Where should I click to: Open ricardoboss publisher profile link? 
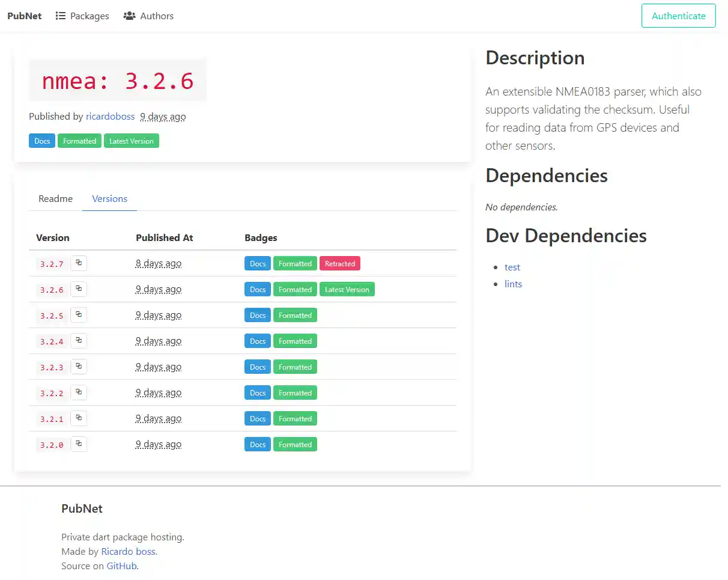click(110, 116)
